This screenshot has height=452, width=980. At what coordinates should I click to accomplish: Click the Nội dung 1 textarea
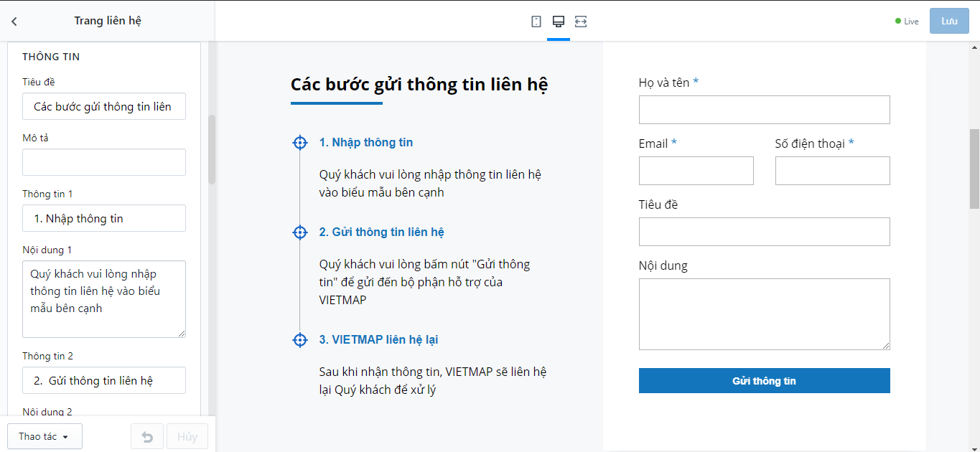pyautogui.click(x=104, y=298)
